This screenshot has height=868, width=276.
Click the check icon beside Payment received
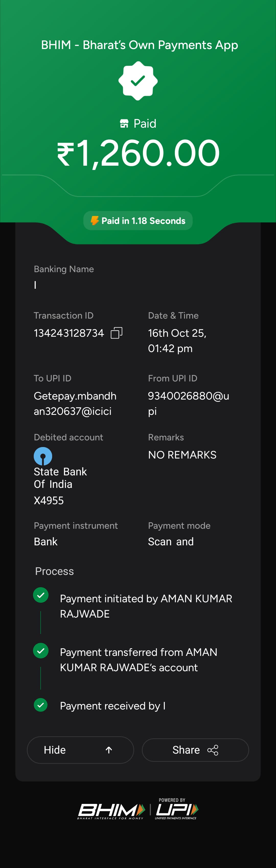(41, 705)
